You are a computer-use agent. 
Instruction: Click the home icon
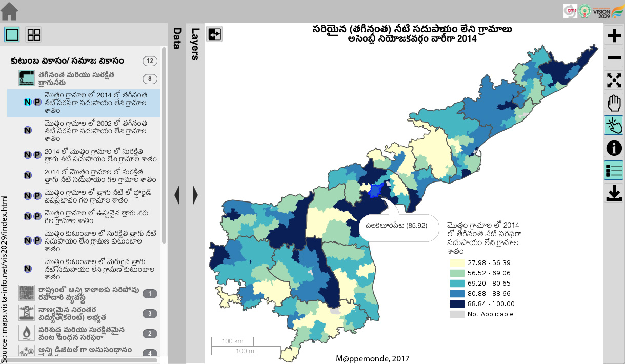tap(10, 11)
